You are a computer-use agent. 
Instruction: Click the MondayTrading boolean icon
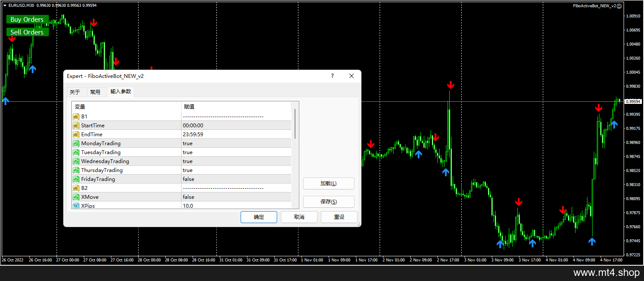click(x=76, y=143)
